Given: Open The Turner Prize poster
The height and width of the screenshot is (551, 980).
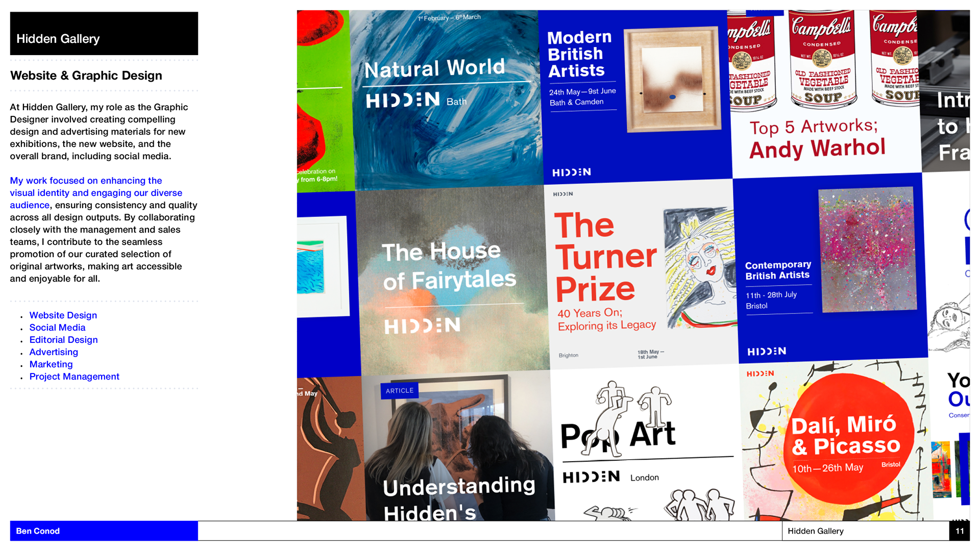Looking at the screenshot, I should 641,275.
